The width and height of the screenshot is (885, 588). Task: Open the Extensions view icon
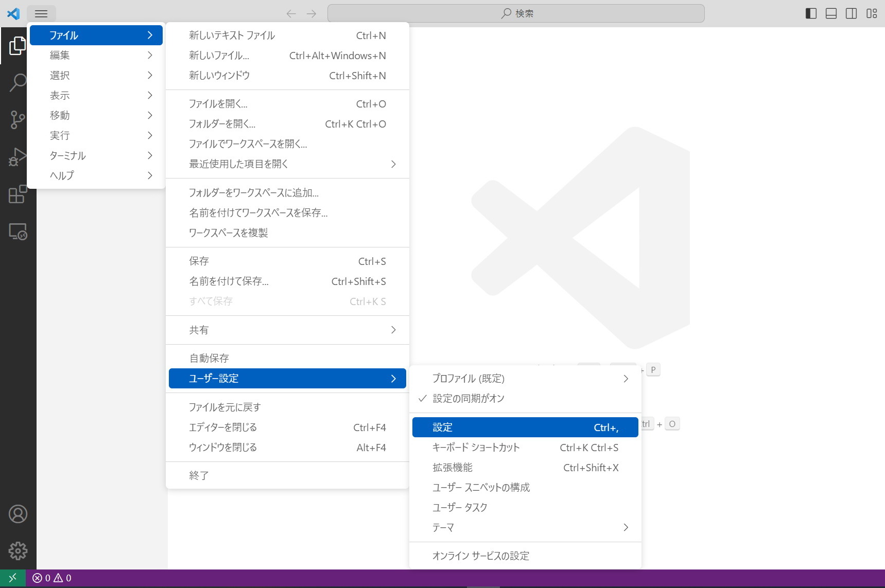click(x=18, y=194)
